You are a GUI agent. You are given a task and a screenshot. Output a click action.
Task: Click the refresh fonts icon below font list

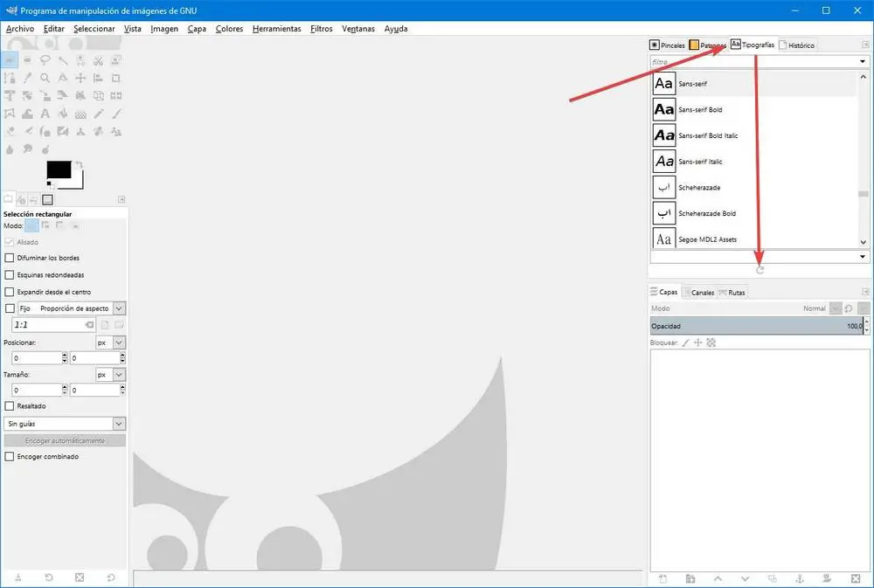click(x=760, y=270)
